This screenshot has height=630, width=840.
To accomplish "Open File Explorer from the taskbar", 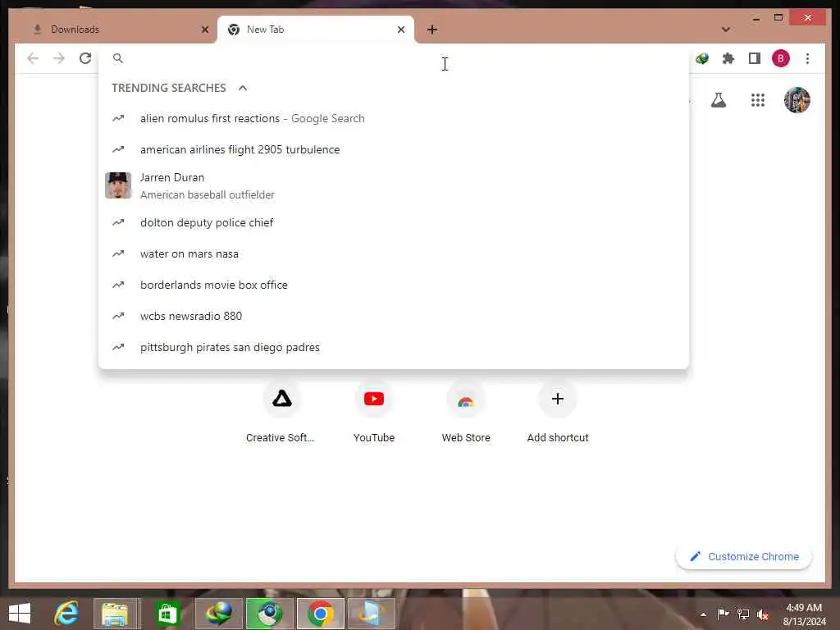I will [x=116, y=614].
